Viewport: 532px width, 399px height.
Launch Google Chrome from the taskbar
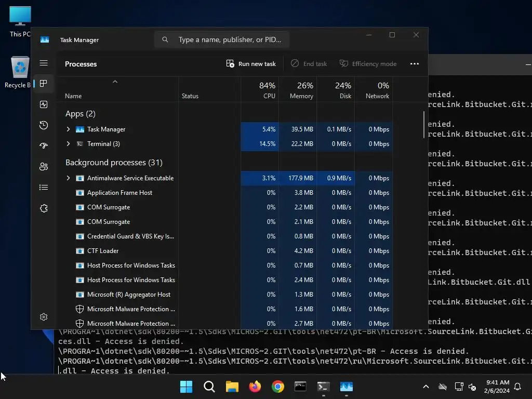[x=278, y=387]
